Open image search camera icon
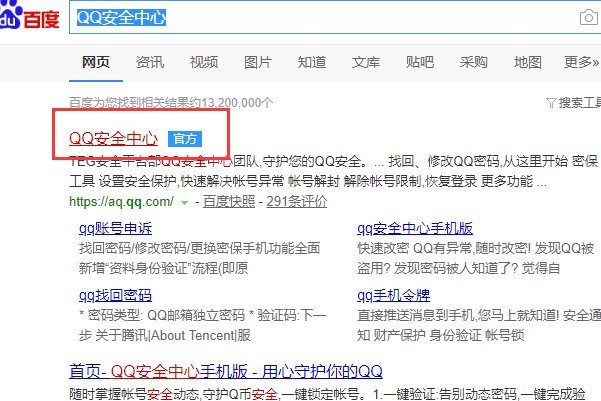 (x=588, y=18)
